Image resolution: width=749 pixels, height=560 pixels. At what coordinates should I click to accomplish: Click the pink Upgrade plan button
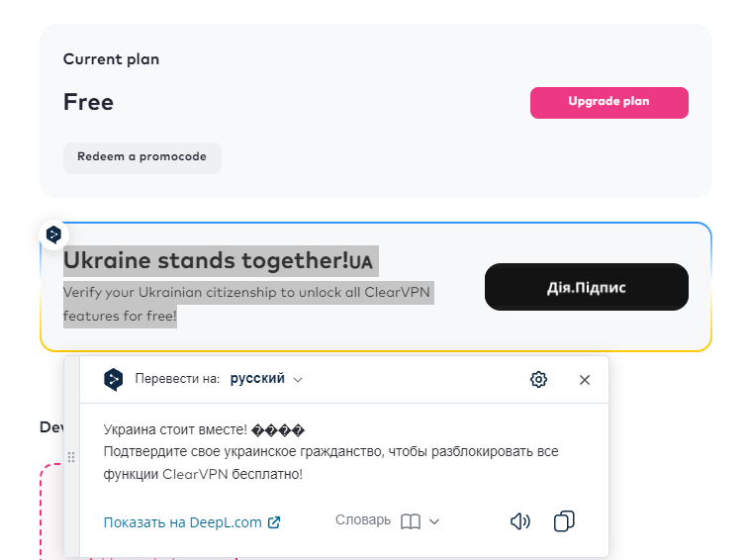click(x=609, y=102)
